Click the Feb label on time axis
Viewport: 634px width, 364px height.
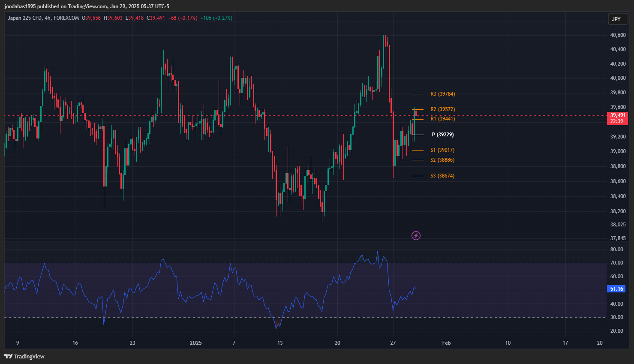pos(446,343)
